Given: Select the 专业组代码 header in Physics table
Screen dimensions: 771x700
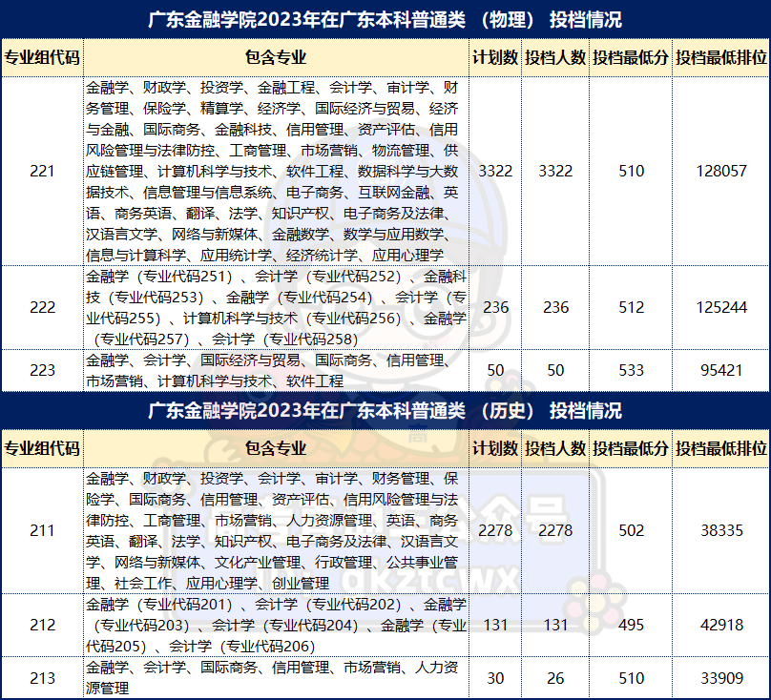Looking at the screenshot, I should 42,57.
